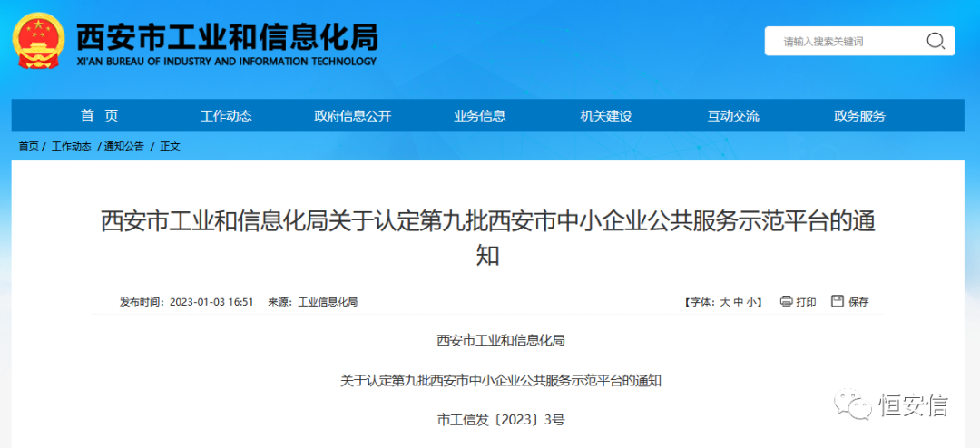Set font size to 大
The height and width of the screenshot is (448, 980).
[725, 302]
